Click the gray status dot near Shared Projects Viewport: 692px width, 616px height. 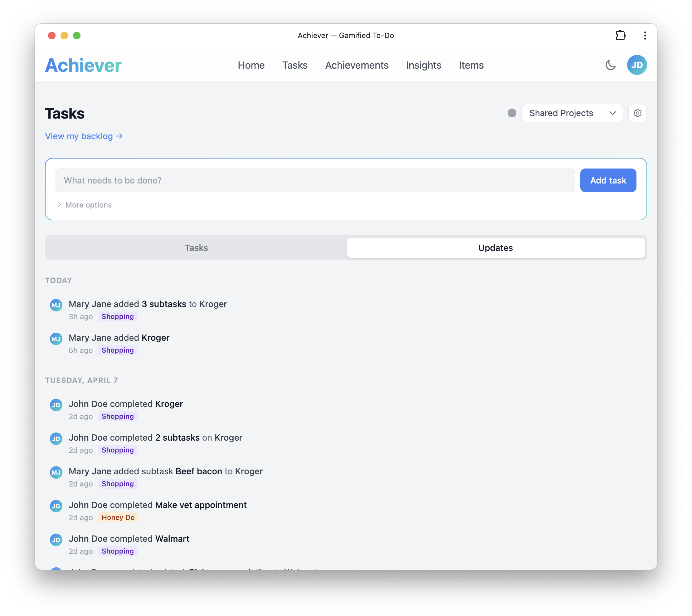(x=512, y=113)
